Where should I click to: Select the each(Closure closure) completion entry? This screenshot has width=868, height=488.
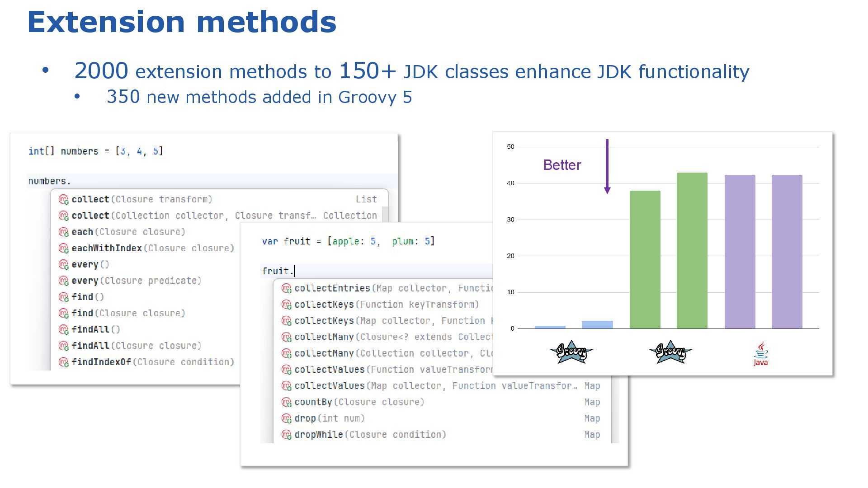(x=128, y=232)
